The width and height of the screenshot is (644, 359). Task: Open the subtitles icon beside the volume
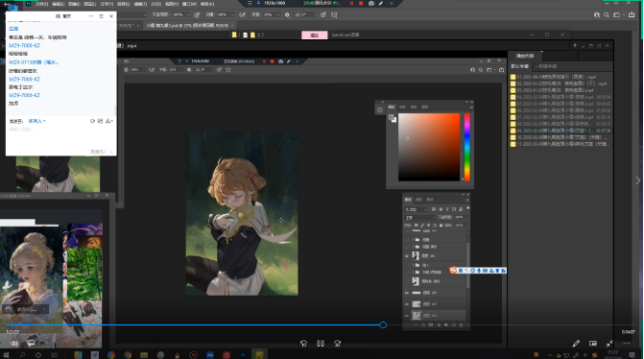(32, 343)
